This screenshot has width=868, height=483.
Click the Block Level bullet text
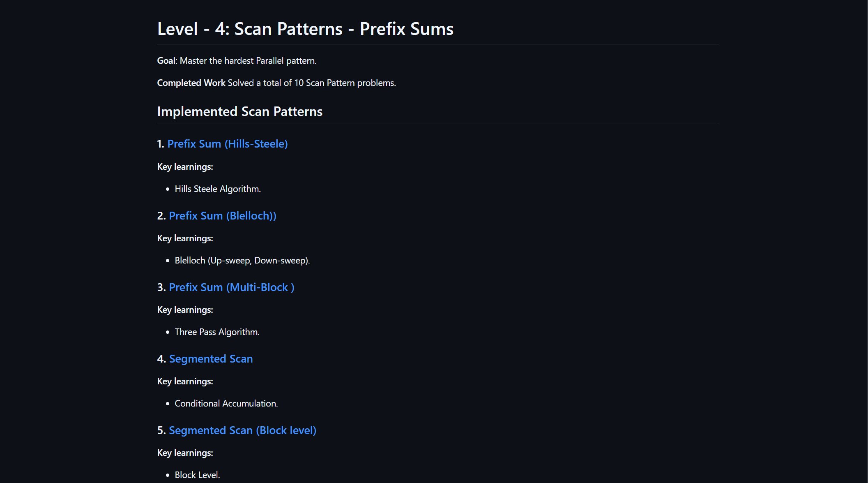(197, 475)
